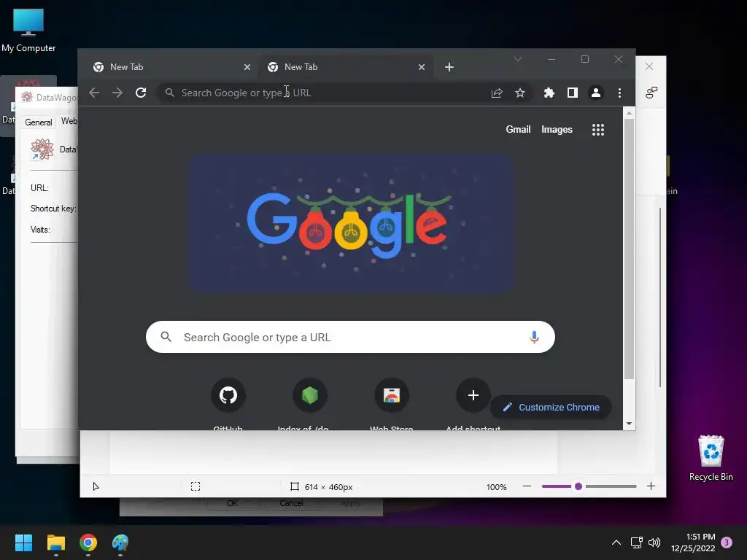Open Chrome tab search chevron

pos(518,59)
